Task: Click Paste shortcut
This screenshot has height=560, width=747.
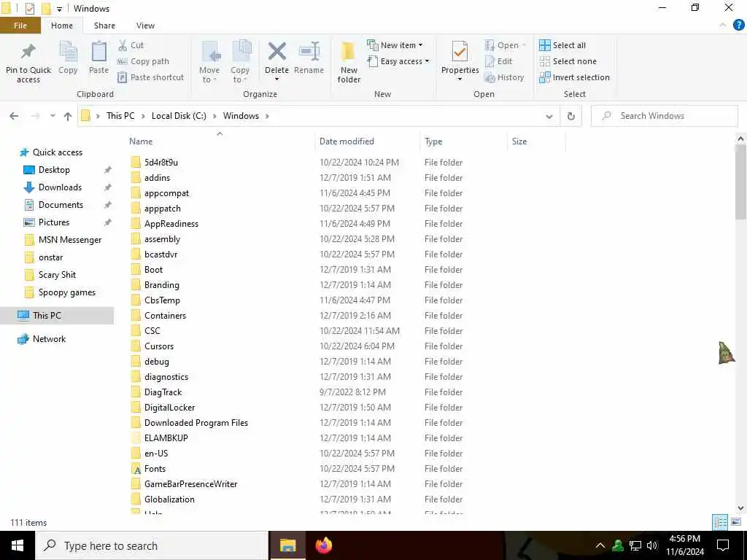Action: pyautogui.click(x=151, y=77)
